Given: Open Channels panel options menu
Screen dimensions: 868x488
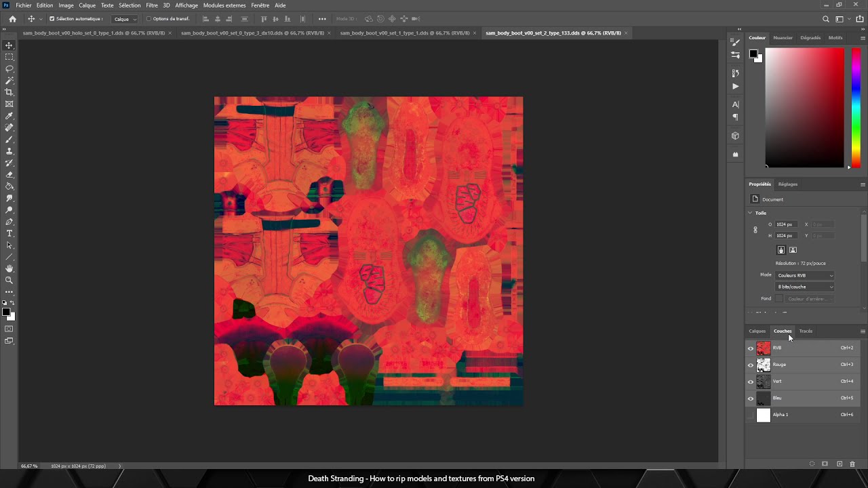Looking at the screenshot, I should pyautogui.click(x=863, y=331).
